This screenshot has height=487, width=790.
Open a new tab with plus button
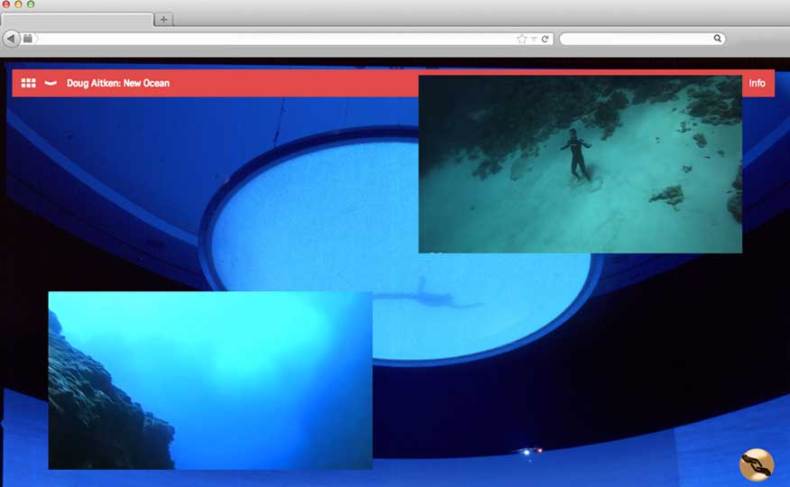coord(163,20)
